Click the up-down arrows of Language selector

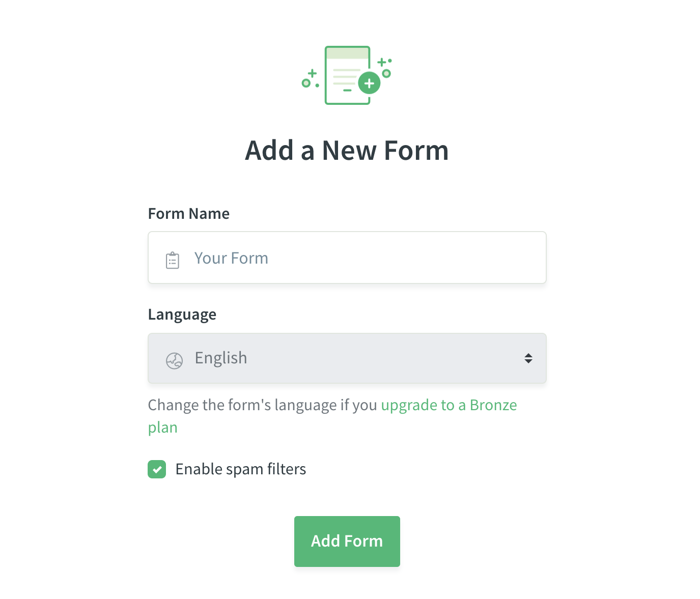coord(528,358)
